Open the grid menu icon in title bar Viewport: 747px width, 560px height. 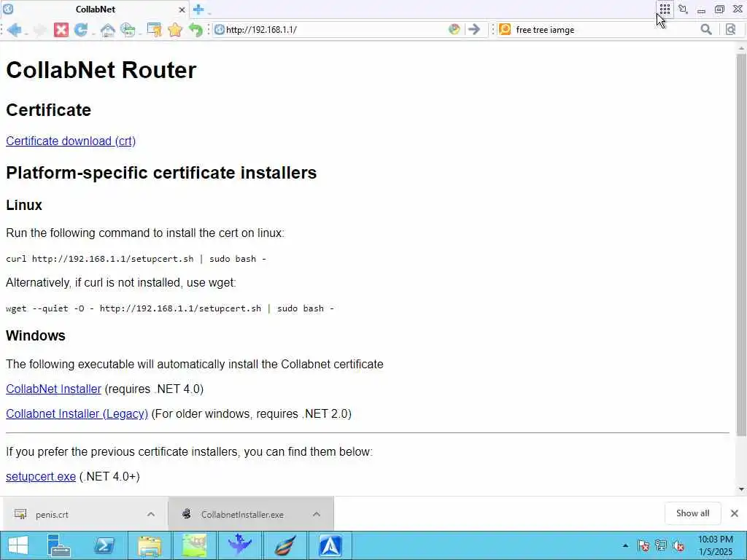665,9
